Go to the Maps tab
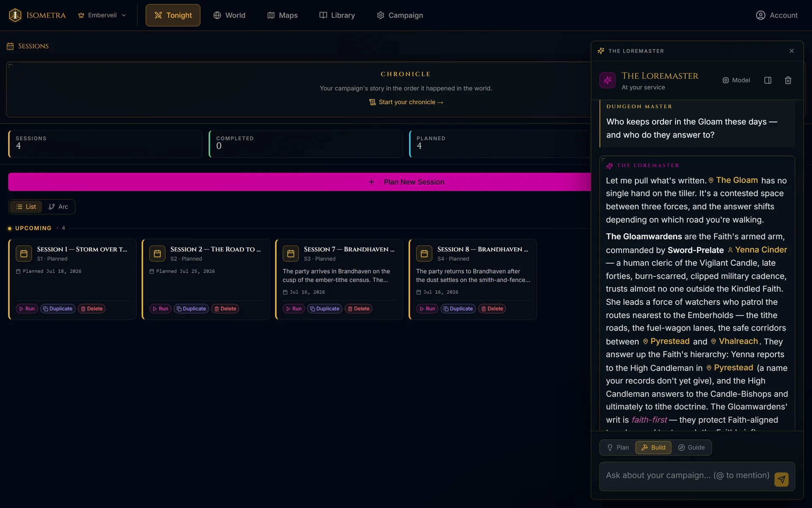 click(x=283, y=15)
